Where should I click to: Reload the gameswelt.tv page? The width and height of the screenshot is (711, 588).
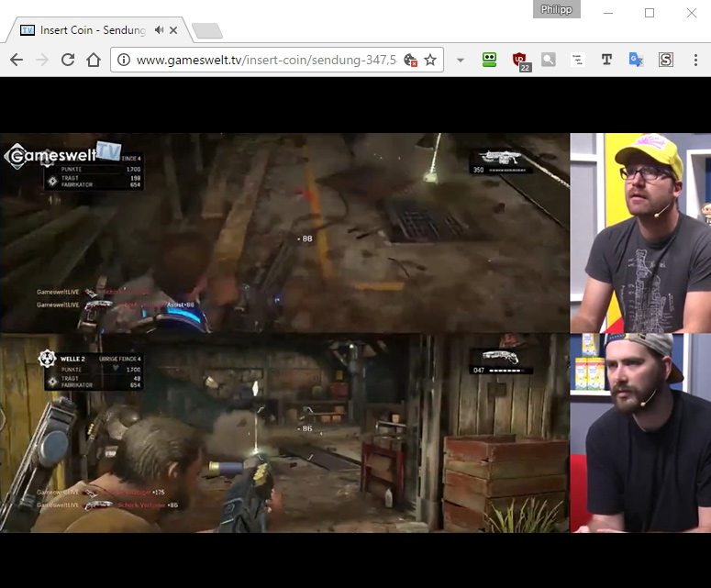tap(68, 60)
